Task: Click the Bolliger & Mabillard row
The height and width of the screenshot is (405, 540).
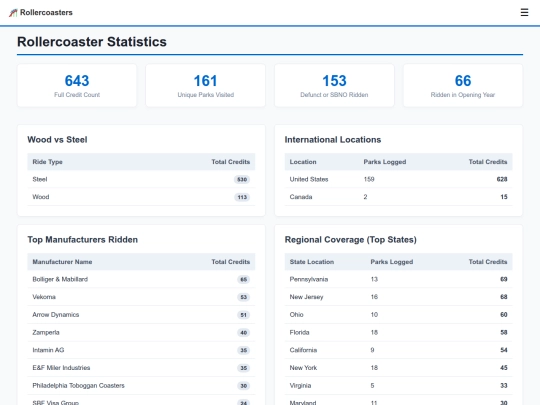Action: (141, 279)
